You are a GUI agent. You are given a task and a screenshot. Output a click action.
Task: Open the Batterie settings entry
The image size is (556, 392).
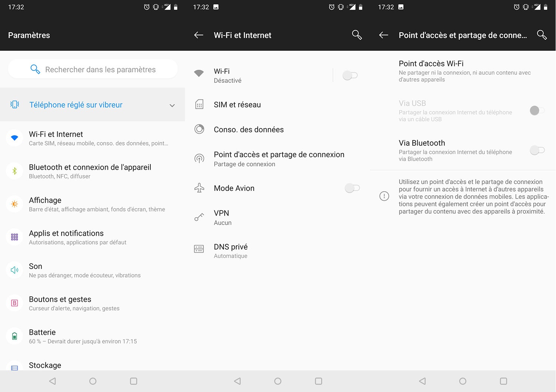[92, 336]
